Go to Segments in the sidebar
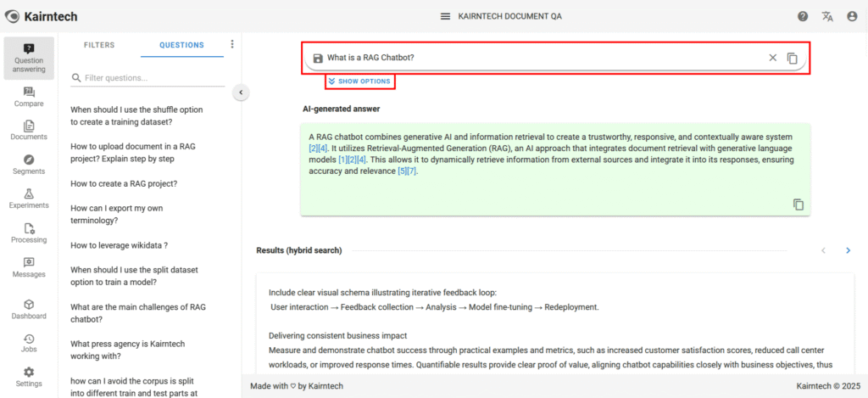Viewport: 868px width, 398px height. (29, 165)
